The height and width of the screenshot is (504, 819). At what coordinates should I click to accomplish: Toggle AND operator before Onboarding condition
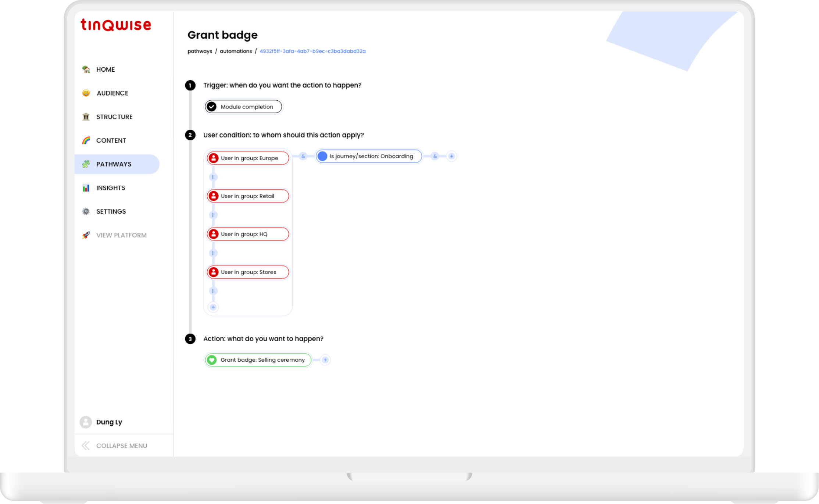(x=303, y=156)
